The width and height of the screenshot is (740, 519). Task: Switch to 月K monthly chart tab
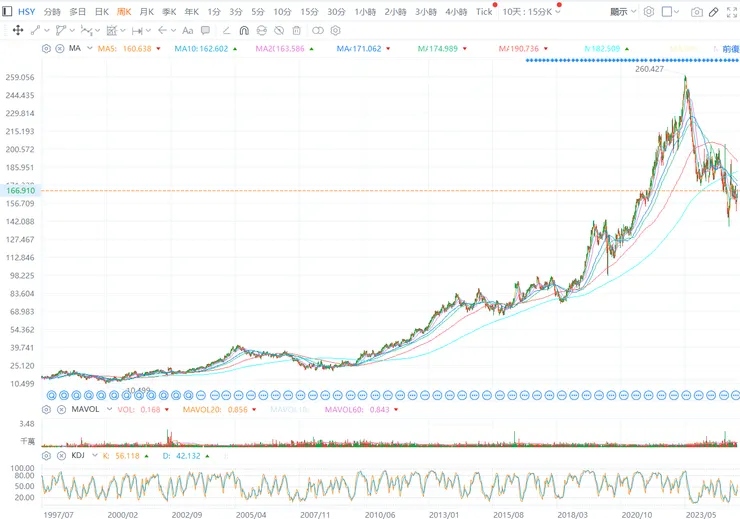click(x=147, y=12)
